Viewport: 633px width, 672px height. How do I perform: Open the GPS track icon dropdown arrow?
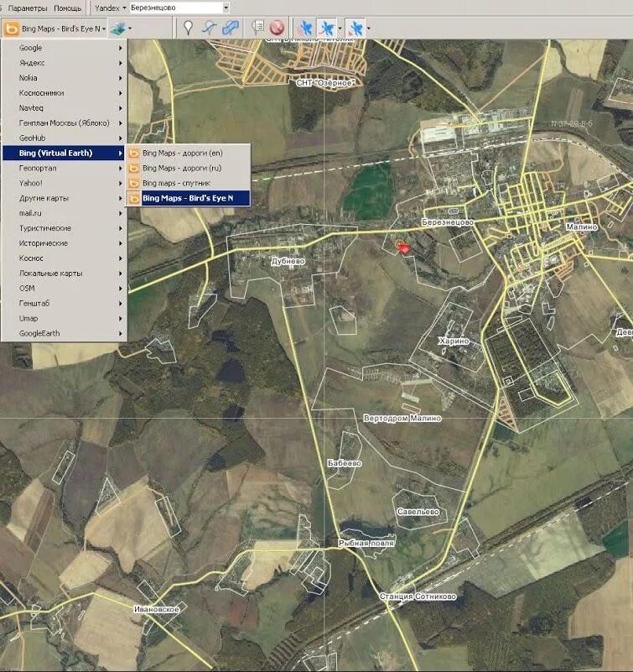[x=340, y=29]
